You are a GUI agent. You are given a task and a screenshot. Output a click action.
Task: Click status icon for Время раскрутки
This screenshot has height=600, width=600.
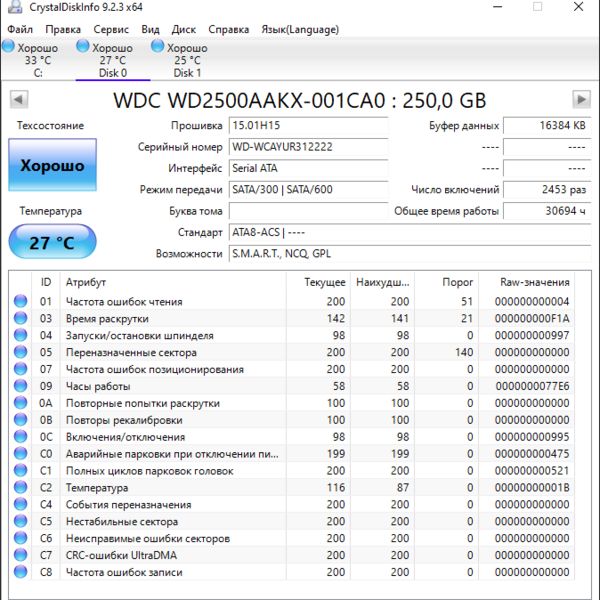click(20, 318)
